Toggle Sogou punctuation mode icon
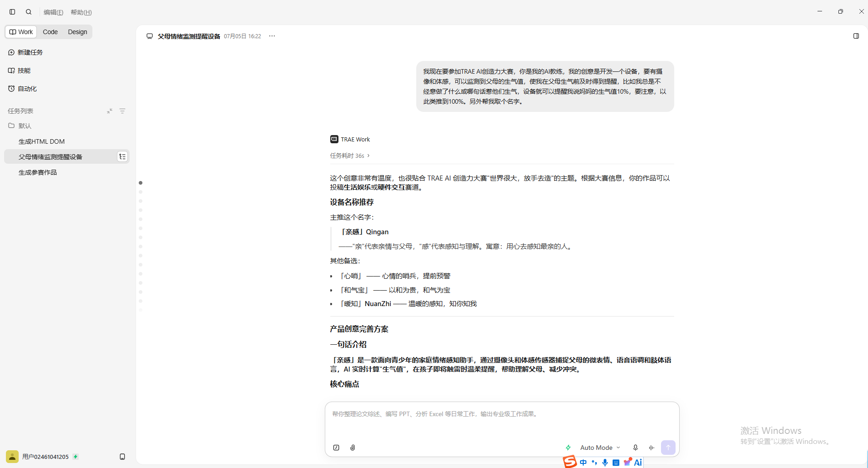Image resolution: width=868 pixels, height=468 pixels. 594,463
